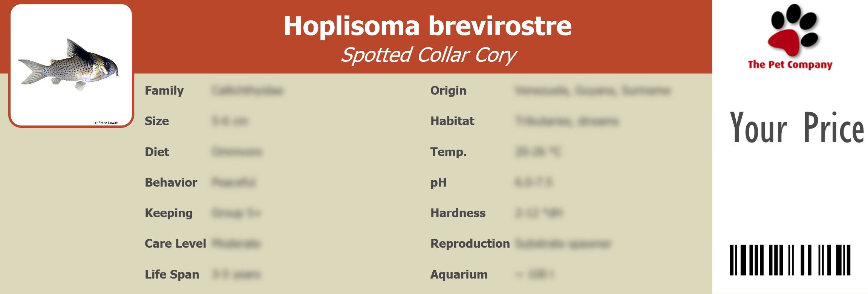Select the Size label
Screen dimensions: 868x294
[157, 121]
